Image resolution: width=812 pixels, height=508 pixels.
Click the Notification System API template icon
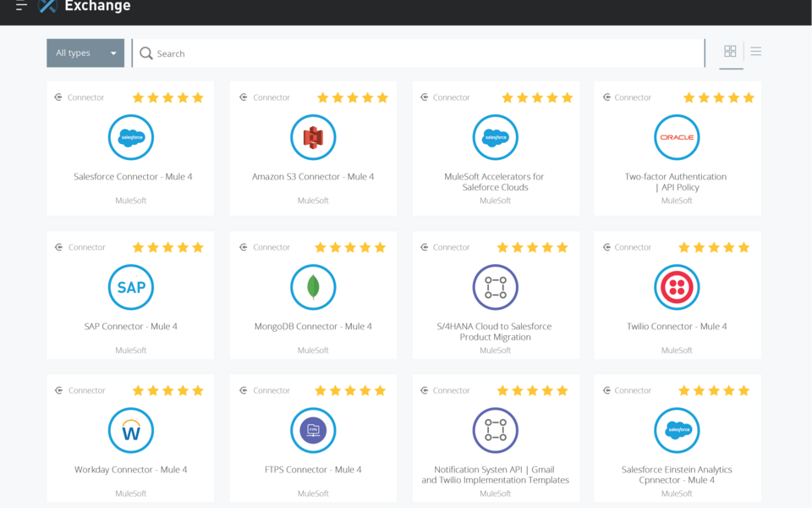[496, 430]
